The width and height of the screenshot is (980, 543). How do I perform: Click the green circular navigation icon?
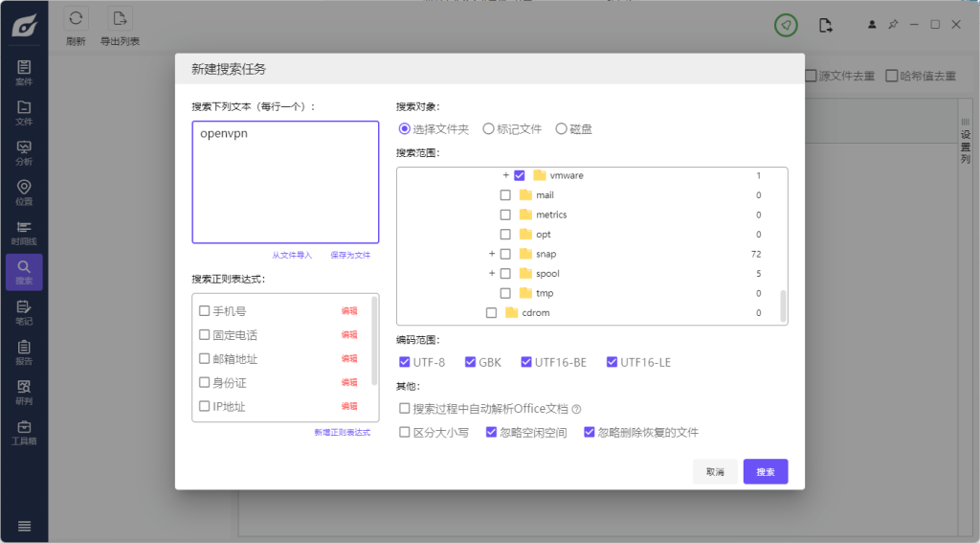pos(786,26)
